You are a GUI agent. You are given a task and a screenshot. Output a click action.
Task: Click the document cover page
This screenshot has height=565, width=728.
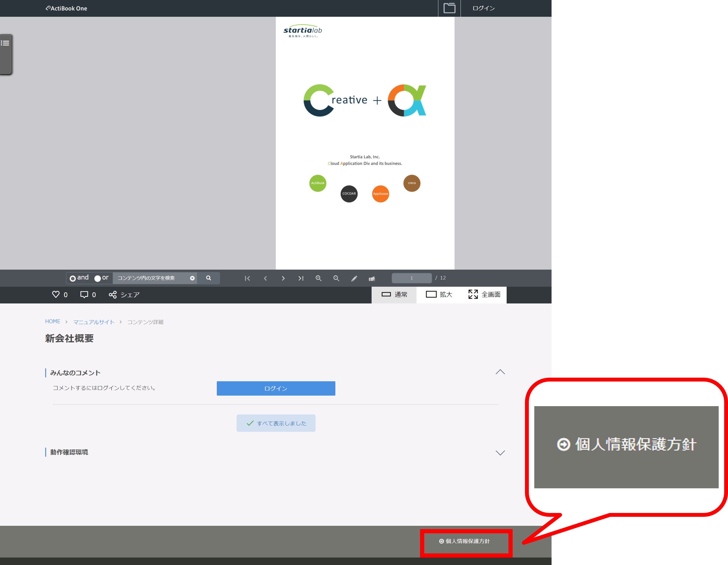[365, 143]
